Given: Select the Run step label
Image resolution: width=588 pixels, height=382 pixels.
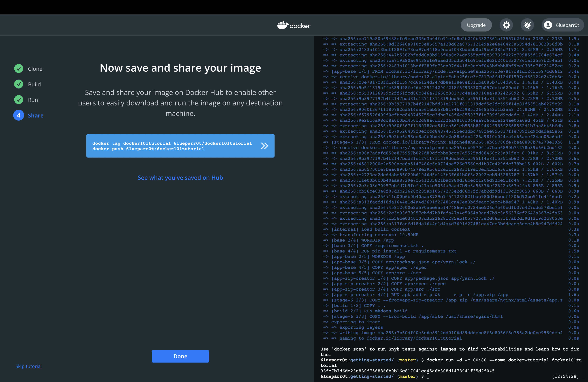Looking at the screenshot, I should [33, 100].
